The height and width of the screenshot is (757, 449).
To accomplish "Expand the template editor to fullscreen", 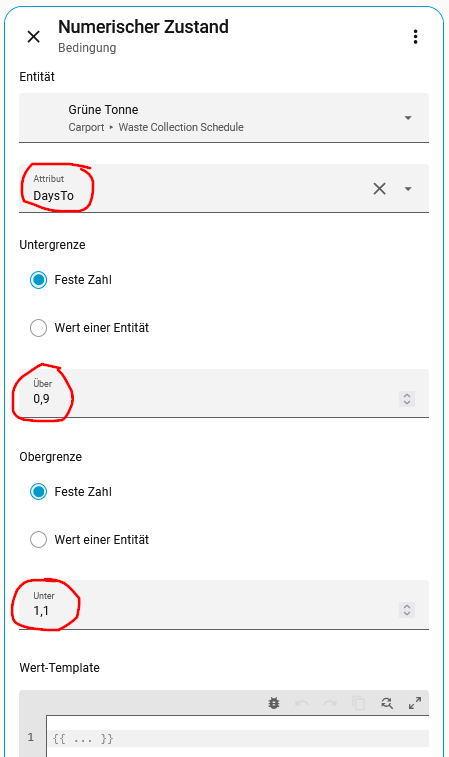I will point(415,703).
